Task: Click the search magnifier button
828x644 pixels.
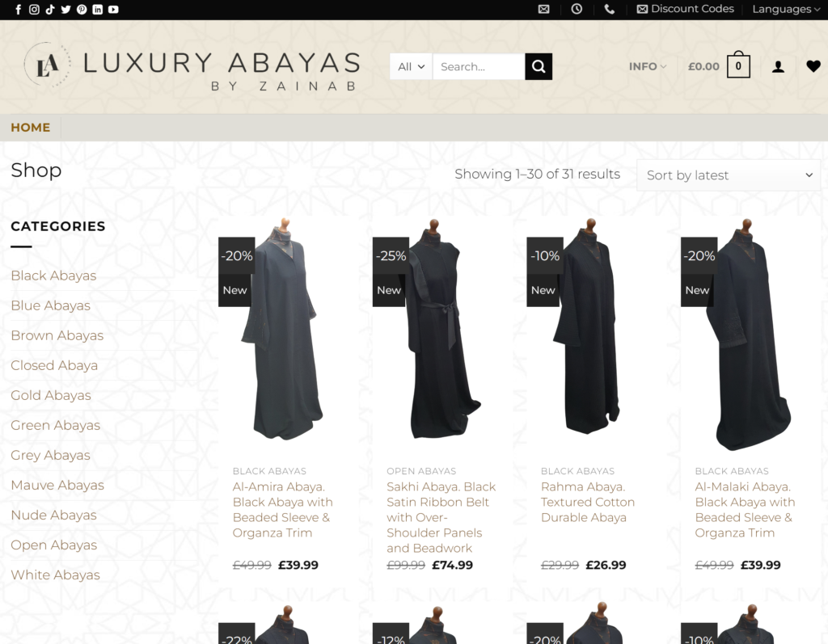Action: pos(539,66)
